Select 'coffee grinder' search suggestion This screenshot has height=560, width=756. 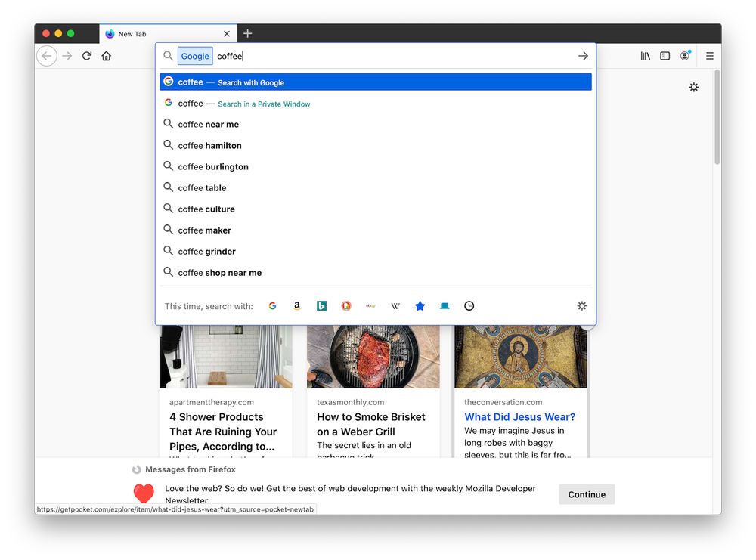click(x=207, y=252)
